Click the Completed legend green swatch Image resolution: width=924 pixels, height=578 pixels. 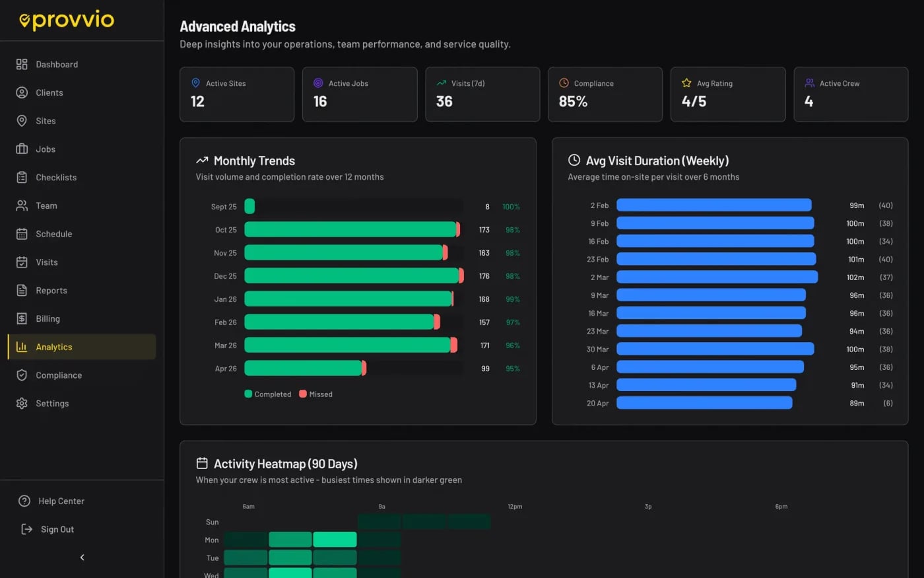(x=248, y=394)
